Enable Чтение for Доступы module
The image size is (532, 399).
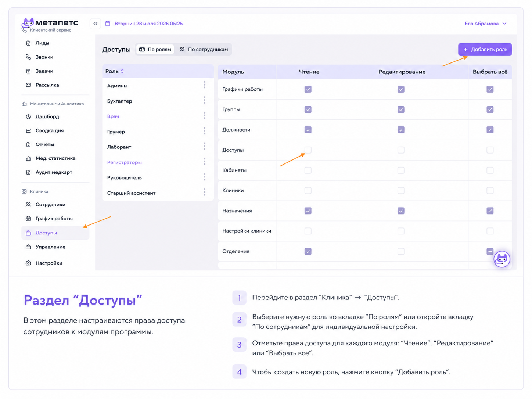click(x=308, y=150)
